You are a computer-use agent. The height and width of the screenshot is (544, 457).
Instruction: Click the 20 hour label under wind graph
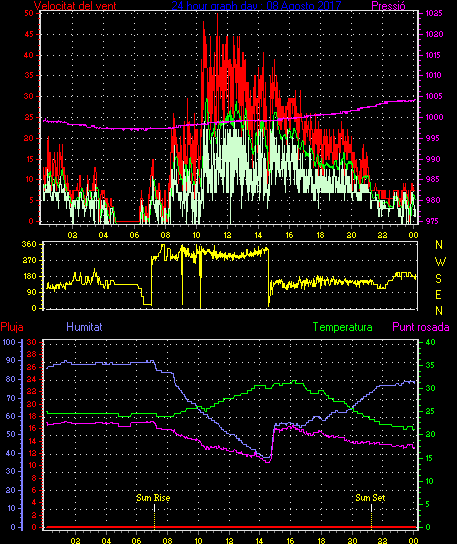(x=351, y=235)
